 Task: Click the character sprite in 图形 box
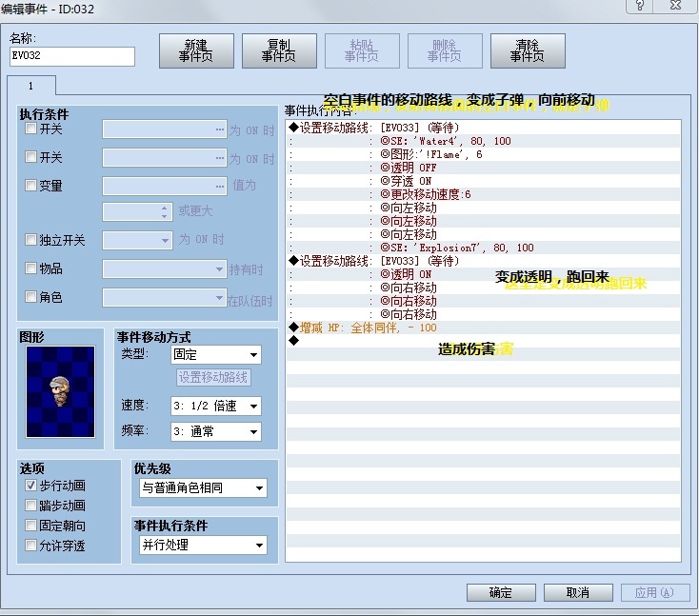pos(60,392)
